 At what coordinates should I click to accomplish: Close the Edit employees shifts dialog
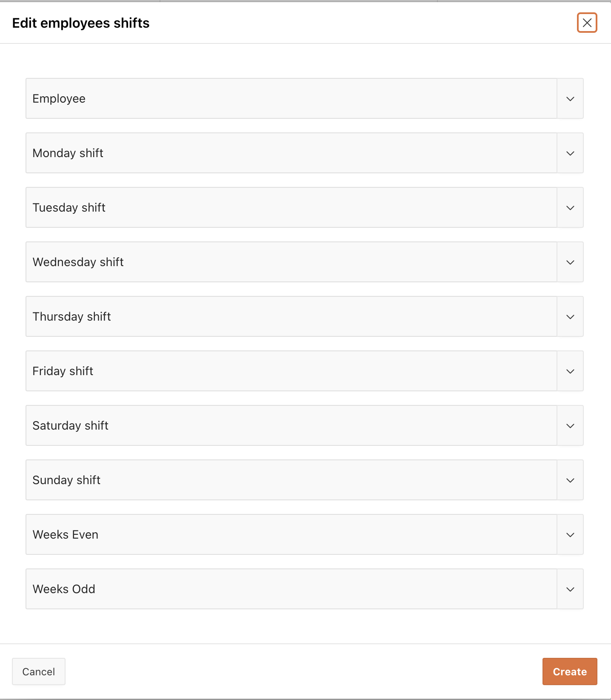tap(587, 23)
